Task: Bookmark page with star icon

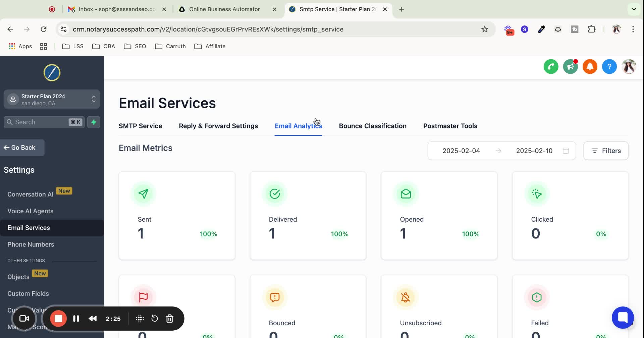Action: click(484, 29)
